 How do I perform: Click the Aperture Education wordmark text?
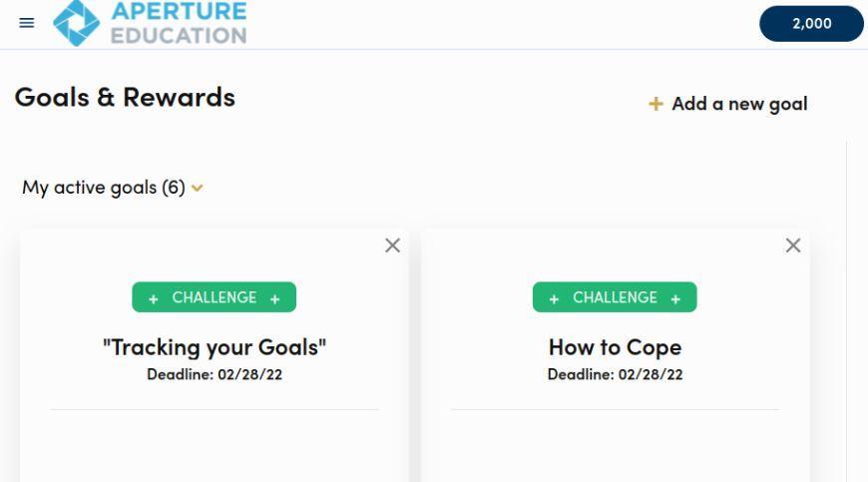[180, 22]
